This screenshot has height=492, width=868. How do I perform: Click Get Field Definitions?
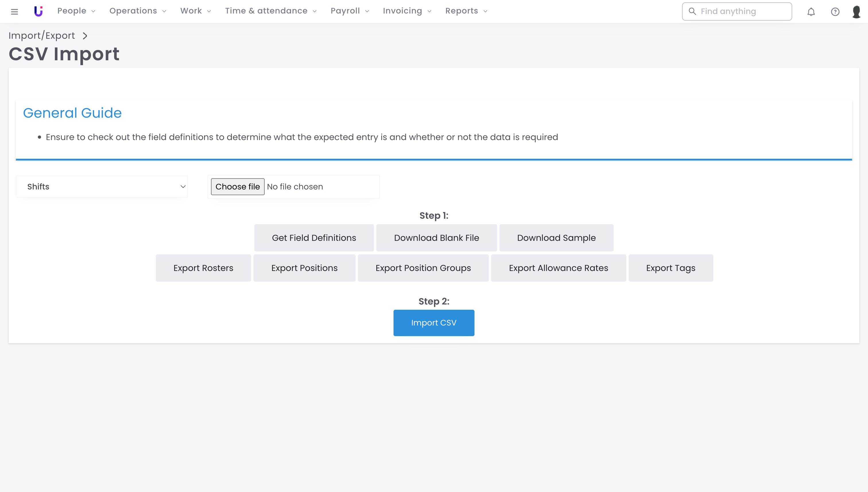click(x=313, y=238)
